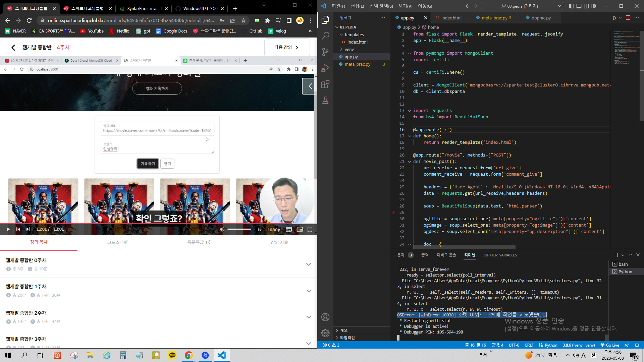Screen dimensions: 644x362
Task: Toggle picture-in-picture for video
Action: point(300,229)
